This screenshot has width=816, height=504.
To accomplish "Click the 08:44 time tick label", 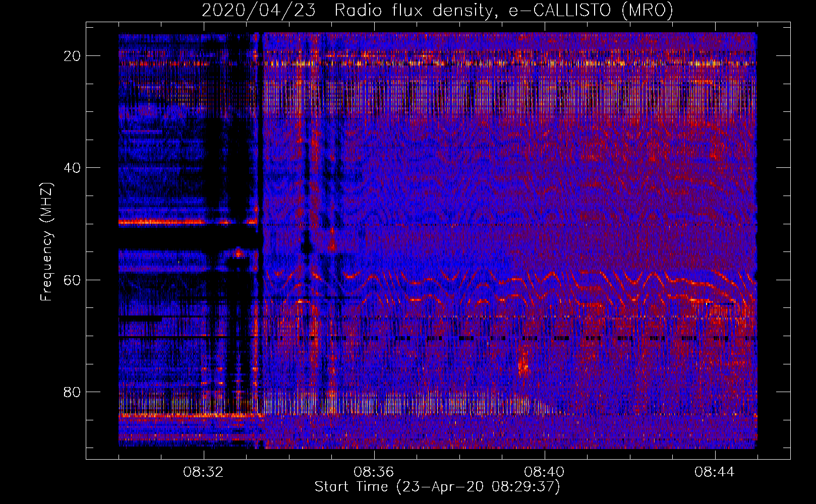I will [x=715, y=472].
